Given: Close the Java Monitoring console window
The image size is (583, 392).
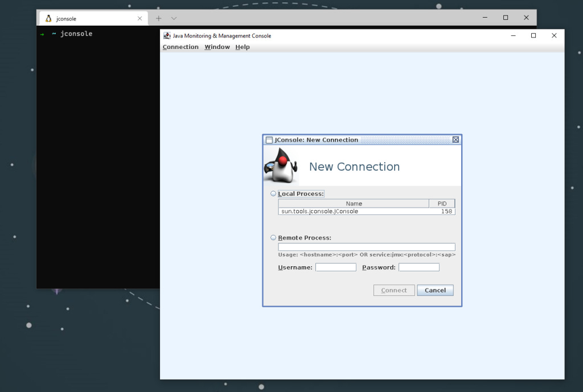Looking at the screenshot, I should pos(554,36).
